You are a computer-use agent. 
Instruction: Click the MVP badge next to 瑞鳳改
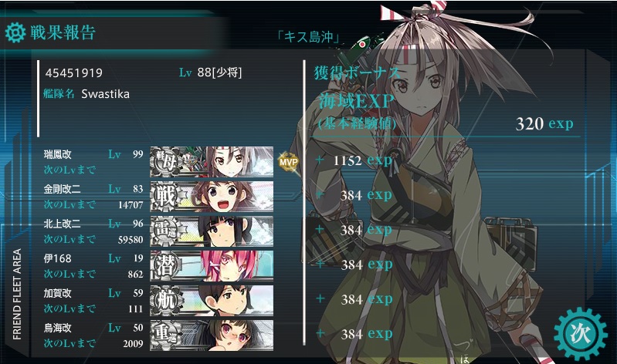[x=289, y=161]
